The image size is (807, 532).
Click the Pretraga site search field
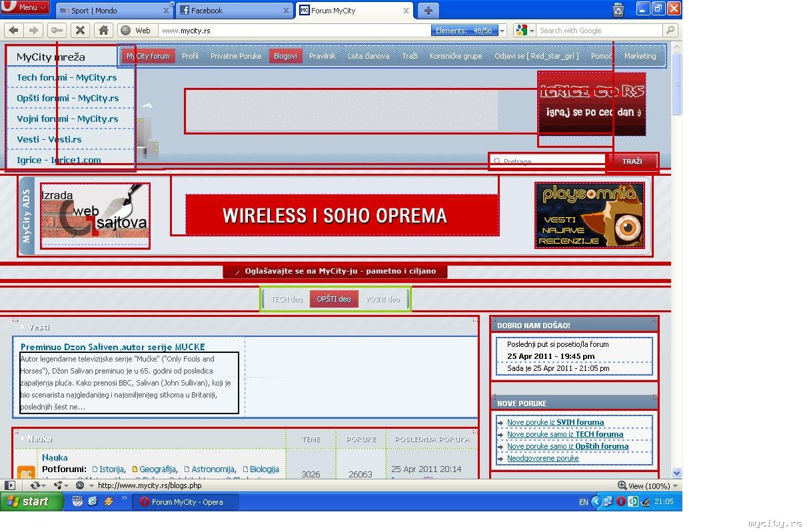tap(548, 161)
